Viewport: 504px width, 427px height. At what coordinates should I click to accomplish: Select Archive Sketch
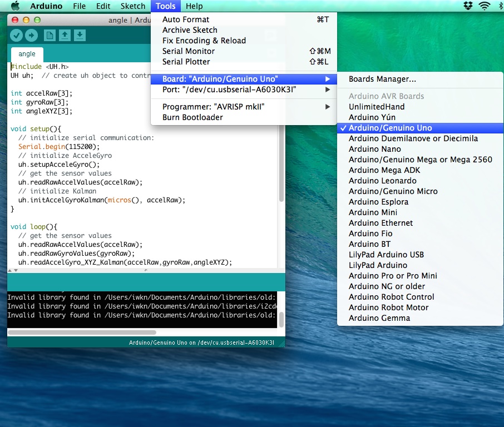244,30
